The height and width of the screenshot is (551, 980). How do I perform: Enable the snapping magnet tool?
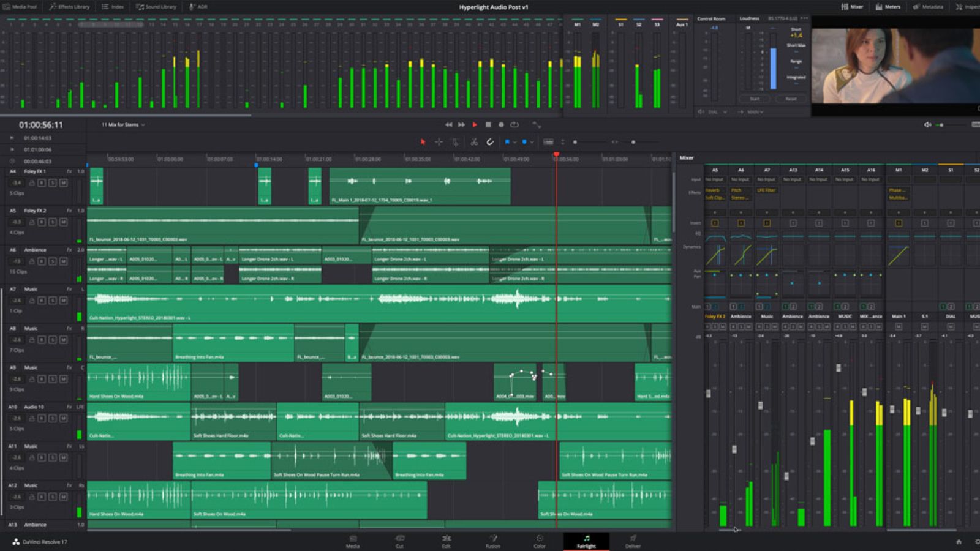click(x=489, y=141)
